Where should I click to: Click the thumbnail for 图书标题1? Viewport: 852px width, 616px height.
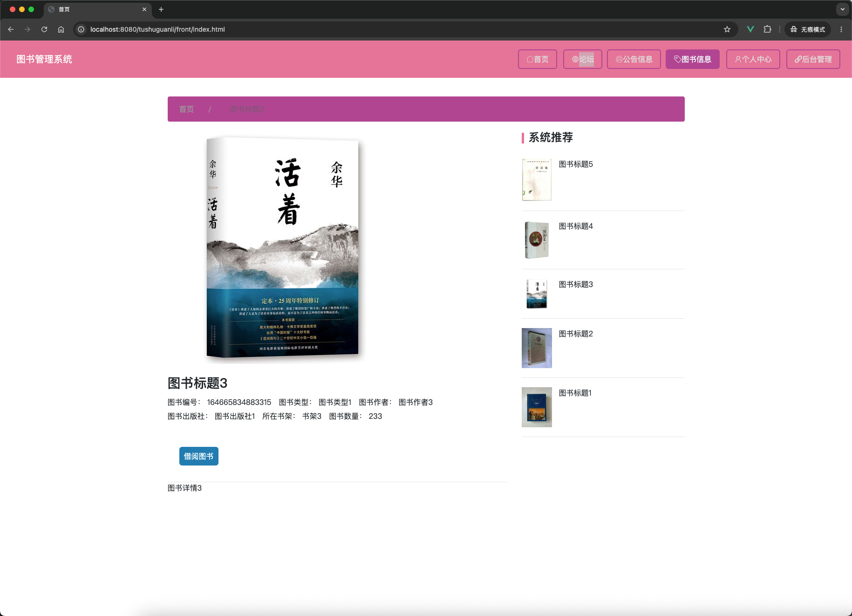click(537, 407)
